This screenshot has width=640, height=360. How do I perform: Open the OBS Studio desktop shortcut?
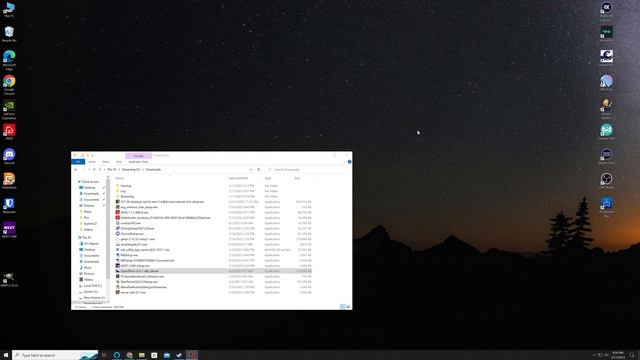(607, 180)
